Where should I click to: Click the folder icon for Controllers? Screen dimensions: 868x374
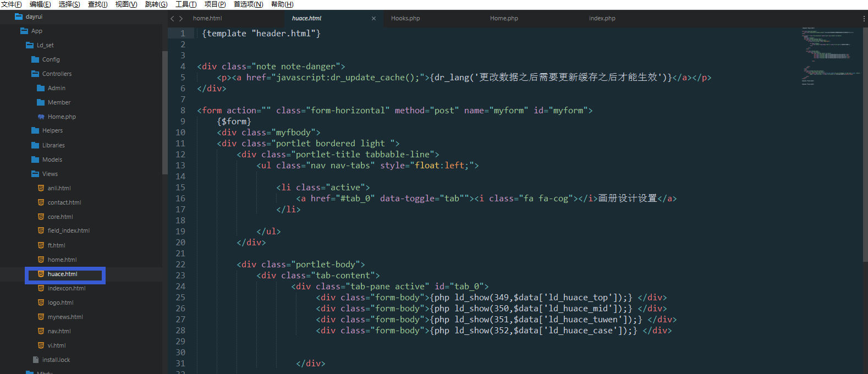point(35,74)
